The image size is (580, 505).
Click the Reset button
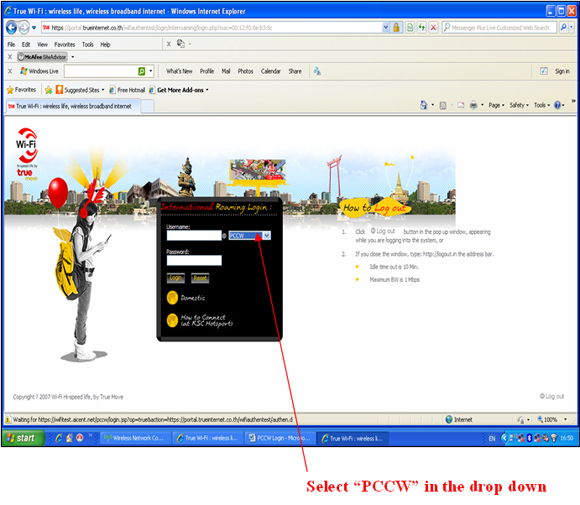(x=200, y=278)
